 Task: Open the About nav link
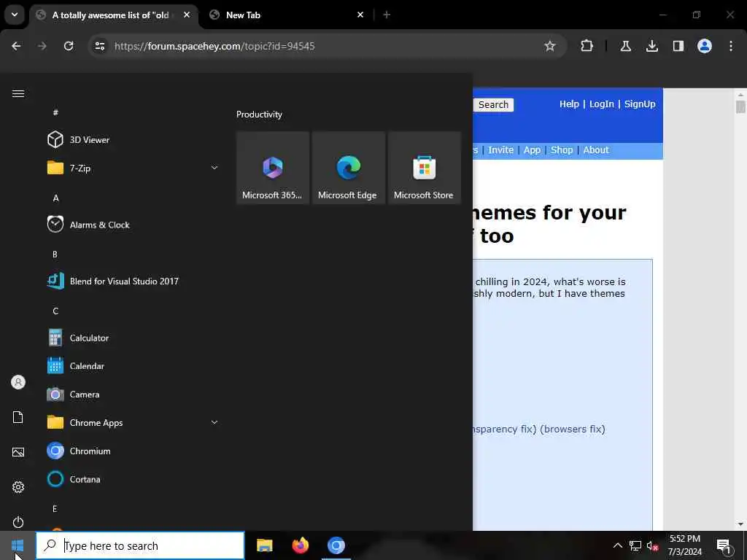point(596,150)
